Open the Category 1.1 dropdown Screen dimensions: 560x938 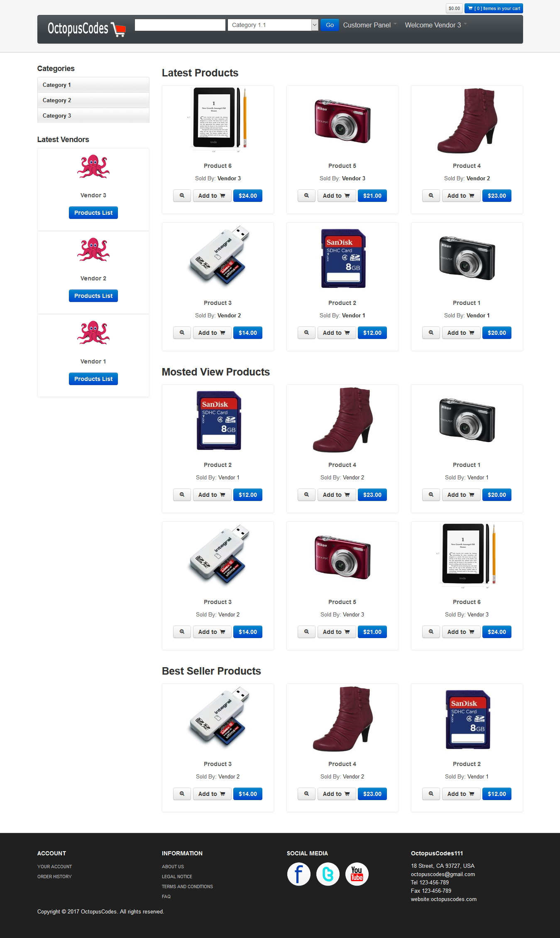(273, 25)
